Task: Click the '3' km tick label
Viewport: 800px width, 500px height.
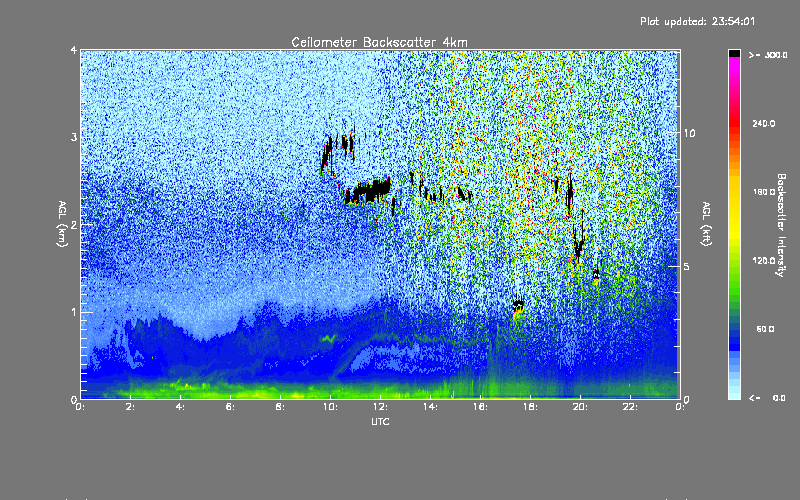Action: click(x=74, y=137)
